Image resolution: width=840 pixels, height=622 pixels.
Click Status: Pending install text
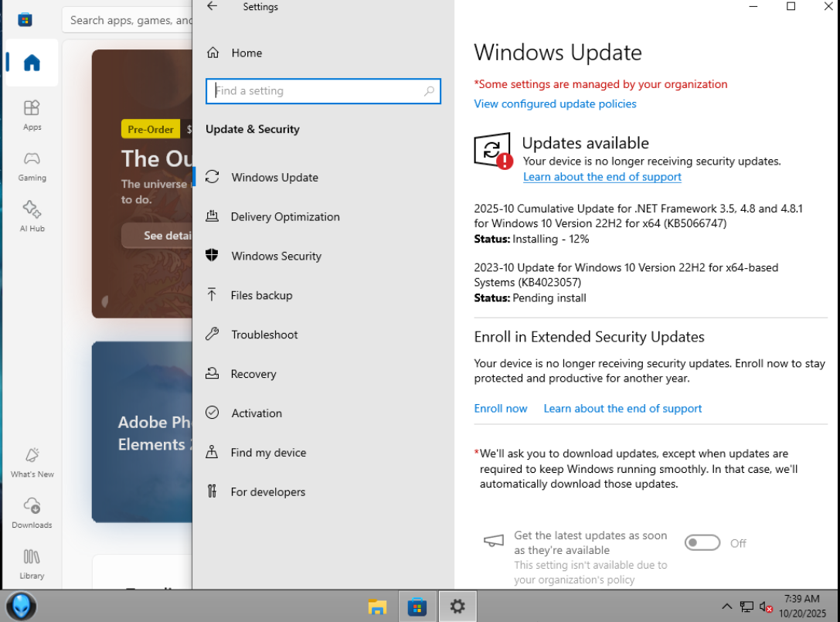(530, 298)
